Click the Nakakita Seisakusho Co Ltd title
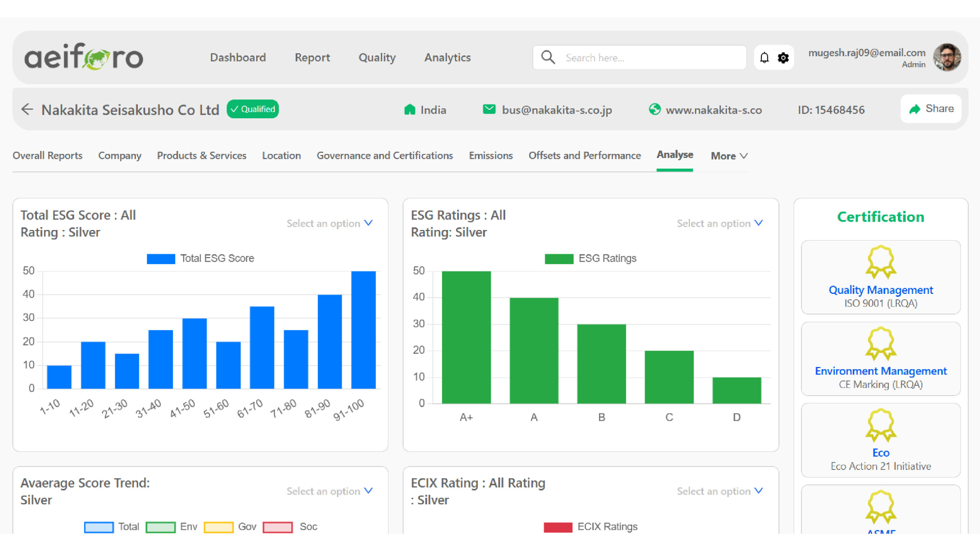This screenshot has height=551, width=980. click(x=130, y=110)
